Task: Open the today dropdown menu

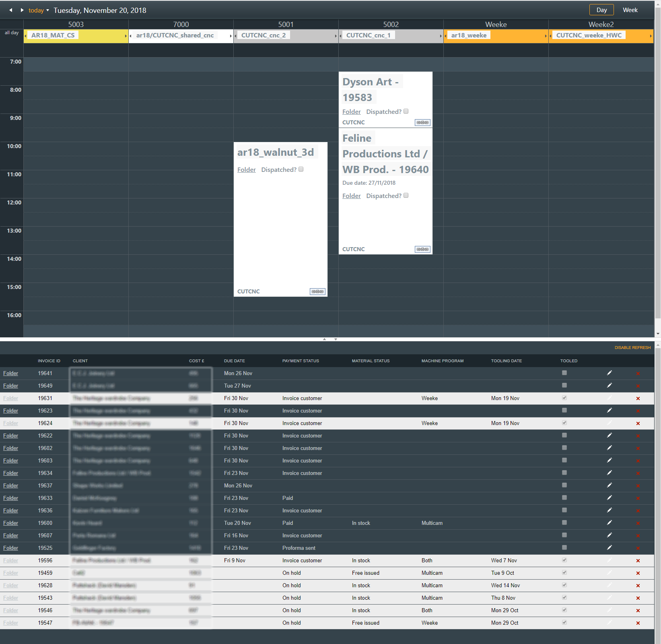Action: 47,10
